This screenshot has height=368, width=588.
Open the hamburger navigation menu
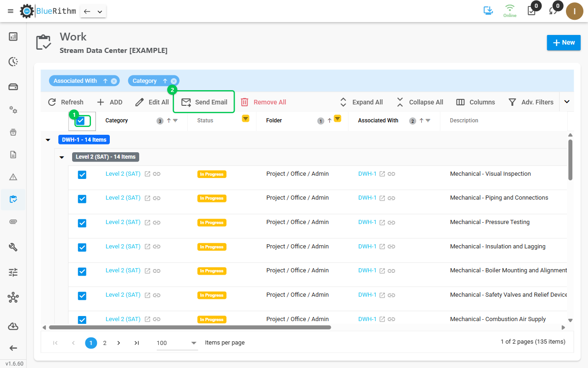pyautogui.click(x=11, y=11)
